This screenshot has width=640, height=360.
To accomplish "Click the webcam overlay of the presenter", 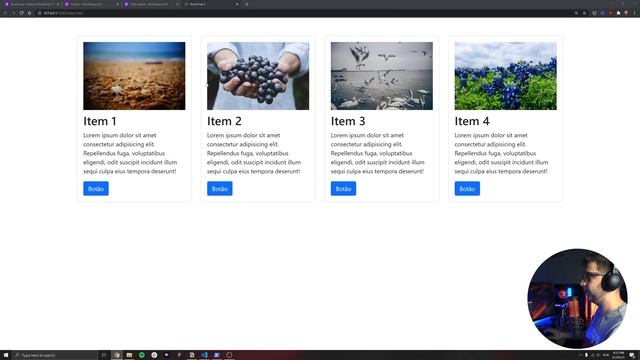I will coord(577,299).
